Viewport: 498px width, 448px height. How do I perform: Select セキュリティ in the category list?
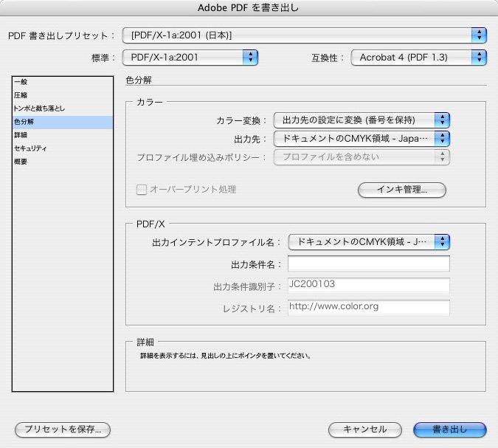tap(63, 148)
